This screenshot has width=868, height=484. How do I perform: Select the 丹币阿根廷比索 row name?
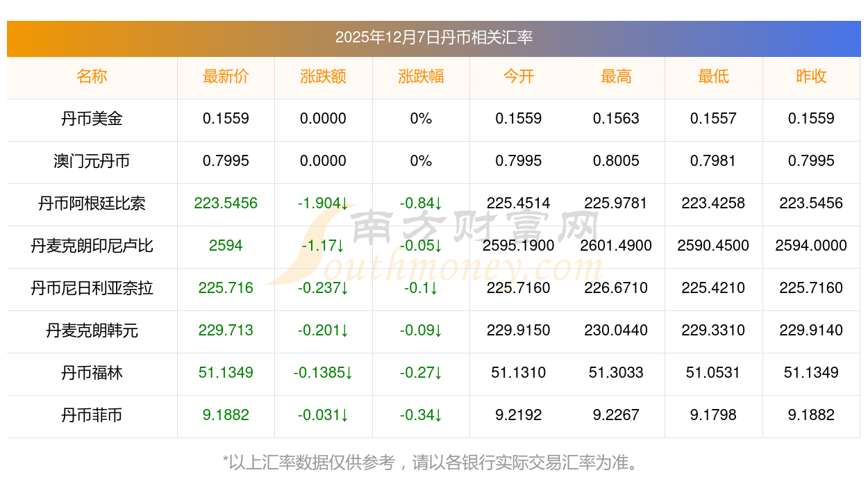tap(92, 203)
